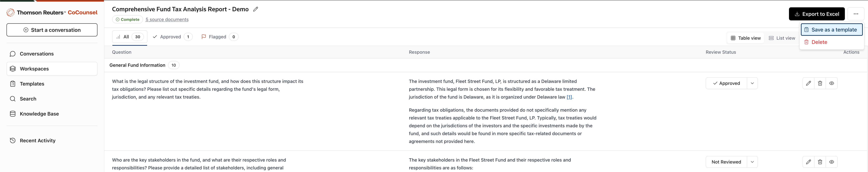Edit the key stakeholders question row
This screenshot has width=868, height=172.
pyautogui.click(x=808, y=162)
